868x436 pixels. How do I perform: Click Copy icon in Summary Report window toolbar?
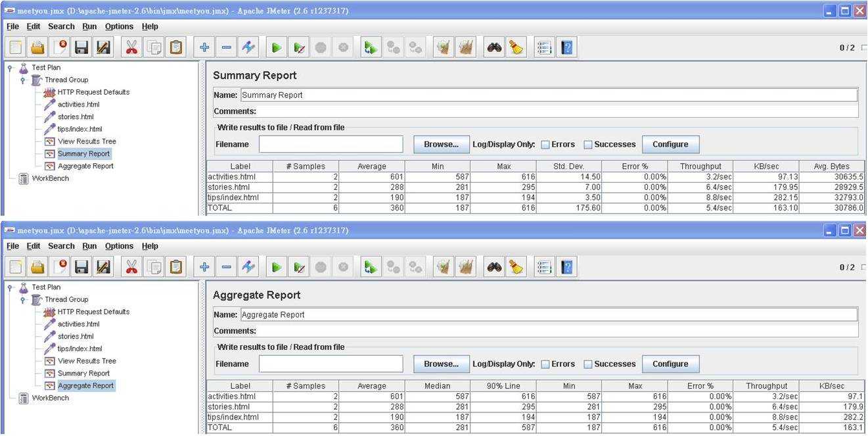(x=154, y=47)
